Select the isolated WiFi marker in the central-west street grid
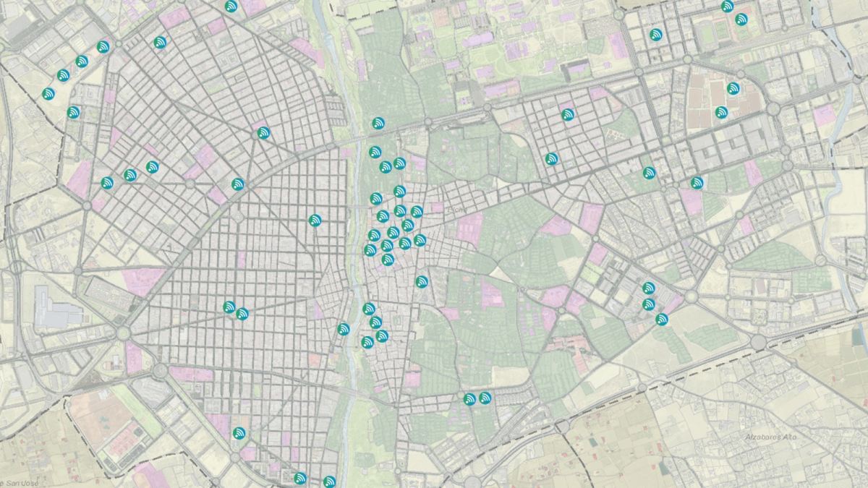 (x=315, y=220)
